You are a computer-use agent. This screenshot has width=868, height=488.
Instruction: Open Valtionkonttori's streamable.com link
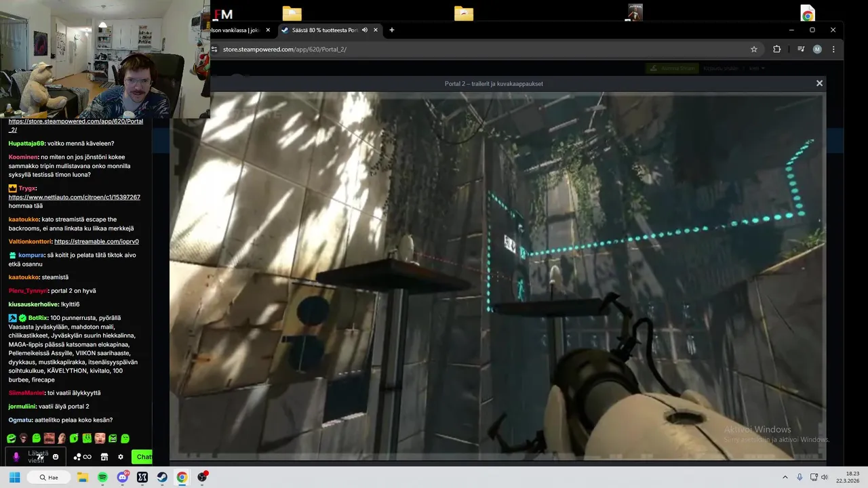point(96,241)
